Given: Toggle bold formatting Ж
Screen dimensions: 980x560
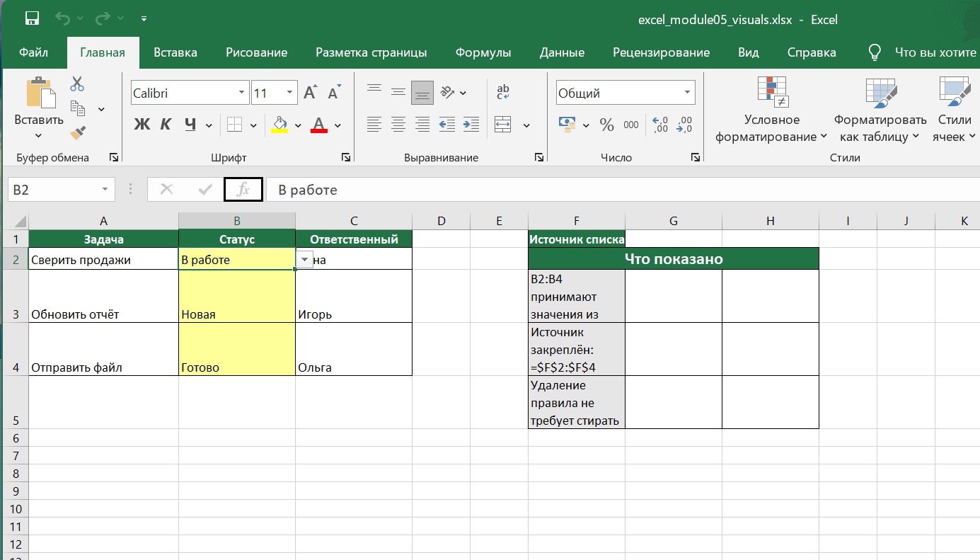Looking at the screenshot, I should click(142, 125).
